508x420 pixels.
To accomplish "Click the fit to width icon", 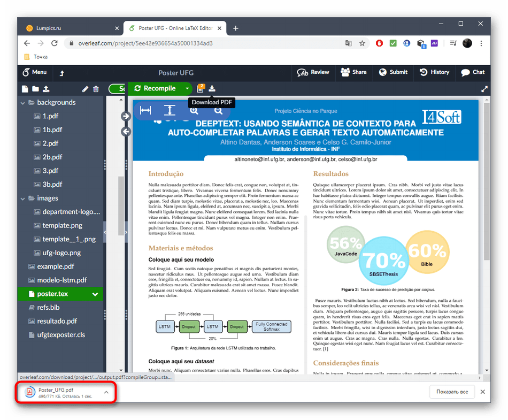I will point(145,110).
